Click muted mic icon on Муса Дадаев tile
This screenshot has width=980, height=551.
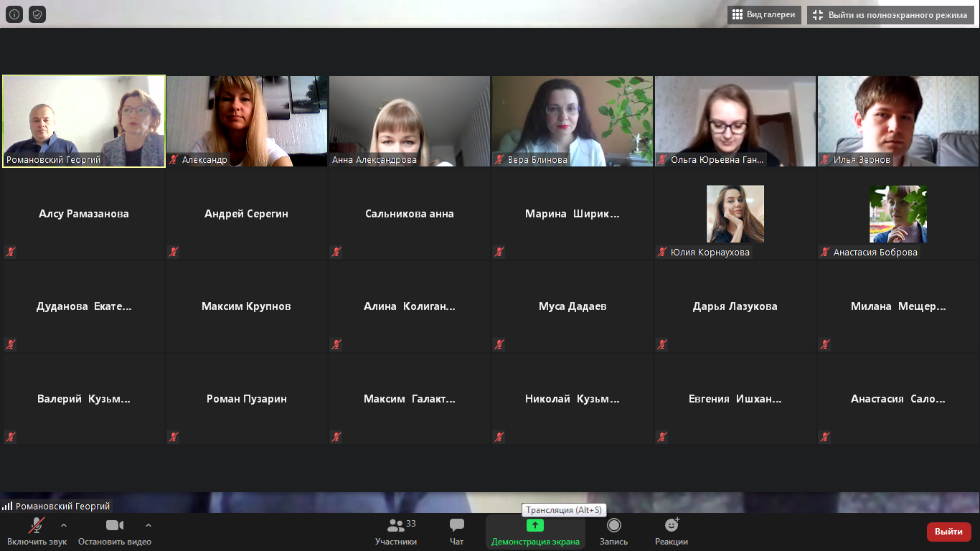tap(499, 344)
